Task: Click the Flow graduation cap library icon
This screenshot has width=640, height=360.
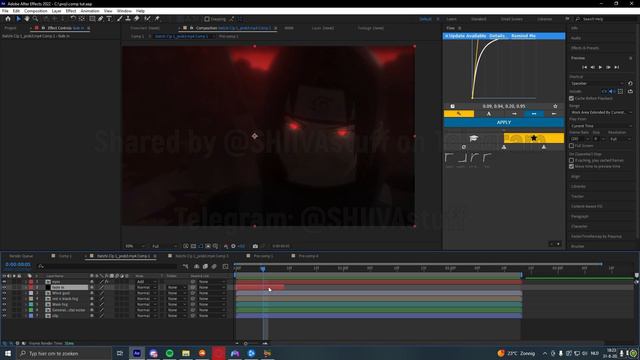Action: [x=473, y=138]
